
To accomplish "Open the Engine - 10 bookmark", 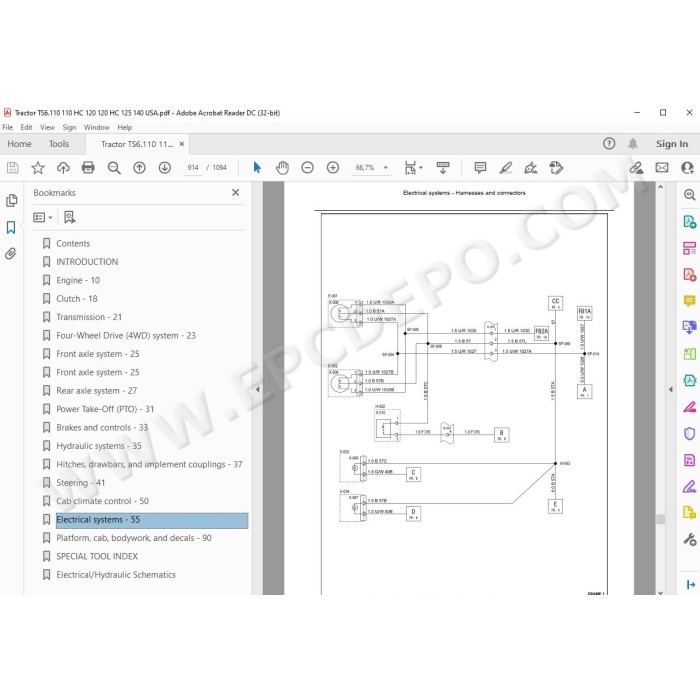I will (x=78, y=280).
